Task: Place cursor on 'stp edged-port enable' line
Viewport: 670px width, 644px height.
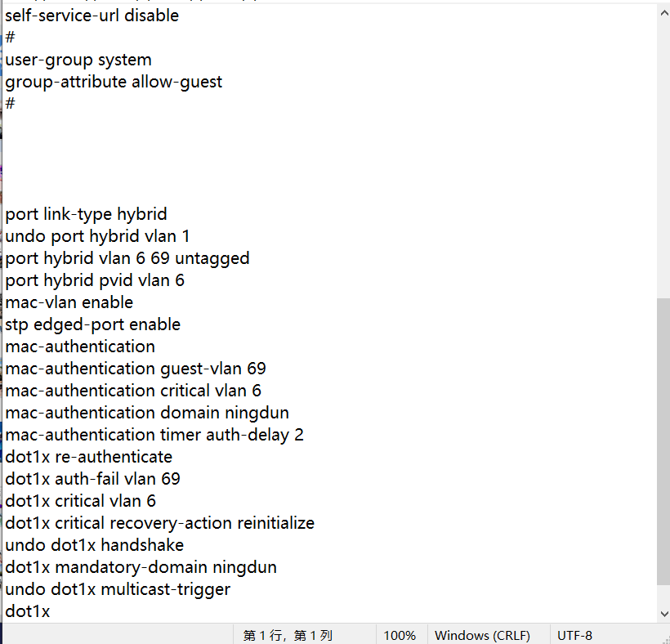Action: (92, 324)
